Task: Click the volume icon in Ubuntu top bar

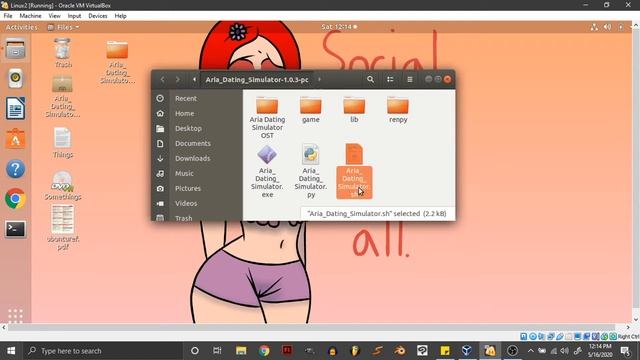Action: point(607,27)
